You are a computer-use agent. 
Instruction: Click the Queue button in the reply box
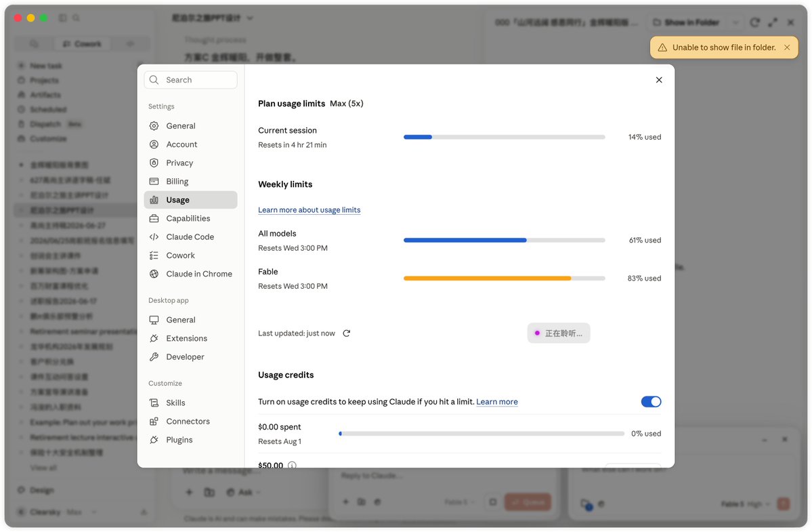click(528, 502)
